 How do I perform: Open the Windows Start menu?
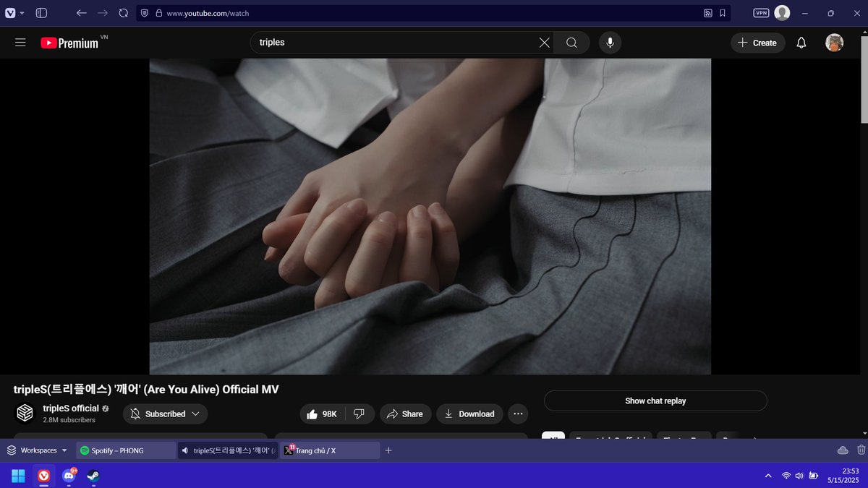click(x=18, y=476)
